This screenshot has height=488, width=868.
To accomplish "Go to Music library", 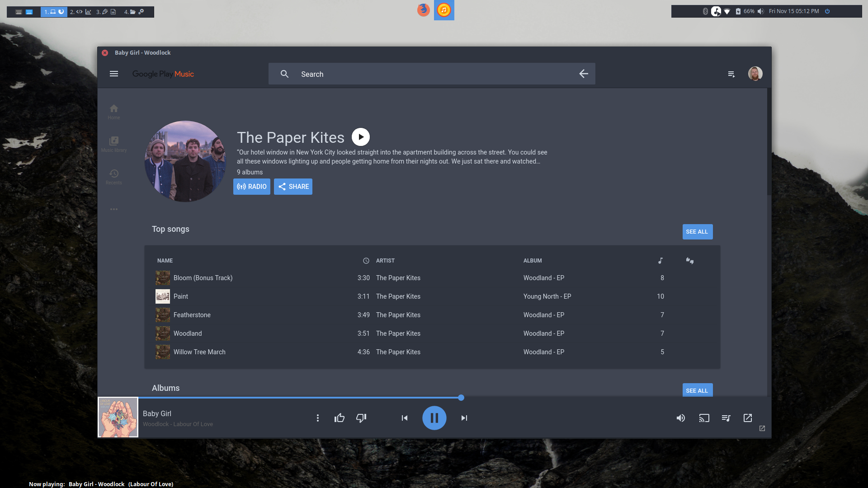I will 114,144.
